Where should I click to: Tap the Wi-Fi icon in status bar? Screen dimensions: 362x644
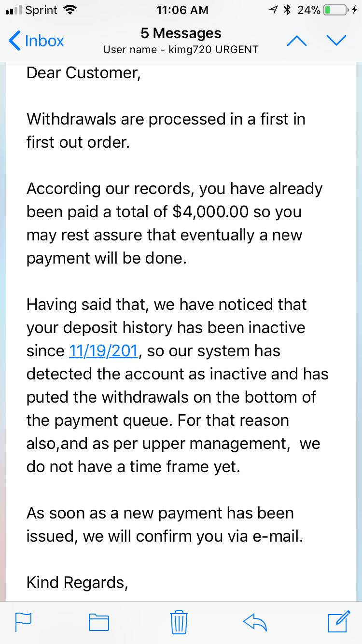pyautogui.click(x=70, y=10)
